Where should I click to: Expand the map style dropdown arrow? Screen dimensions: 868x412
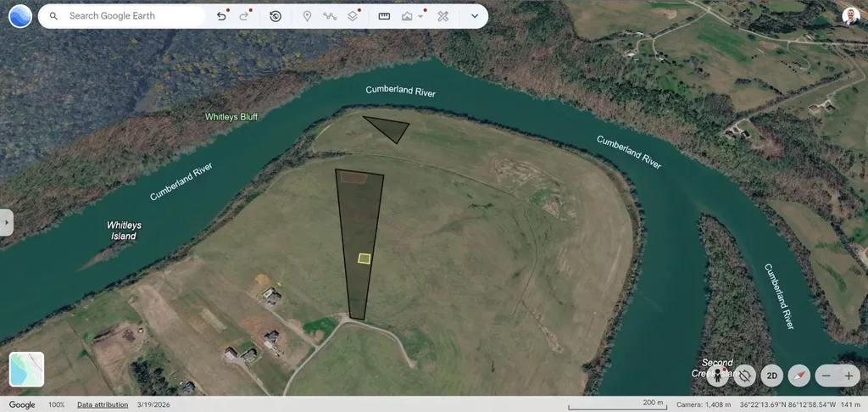coord(420,16)
